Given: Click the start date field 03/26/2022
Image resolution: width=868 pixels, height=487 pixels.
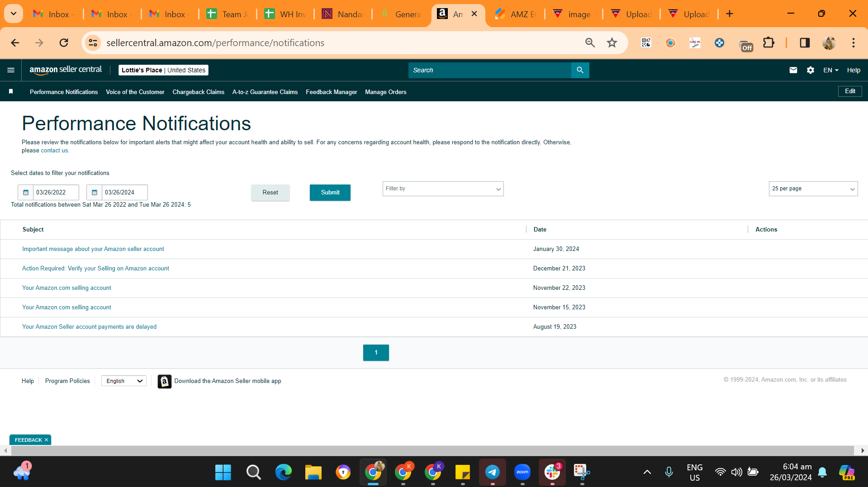Looking at the screenshot, I should (56, 193).
